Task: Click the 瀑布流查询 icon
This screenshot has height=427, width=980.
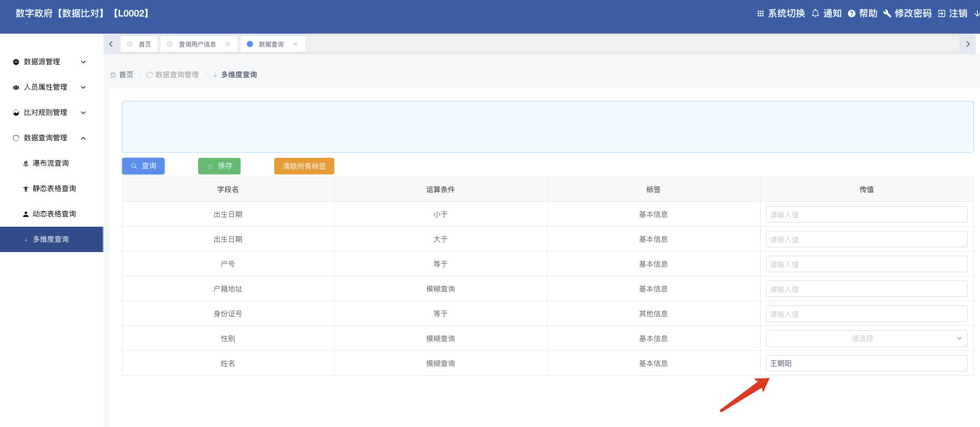Action: pos(26,164)
